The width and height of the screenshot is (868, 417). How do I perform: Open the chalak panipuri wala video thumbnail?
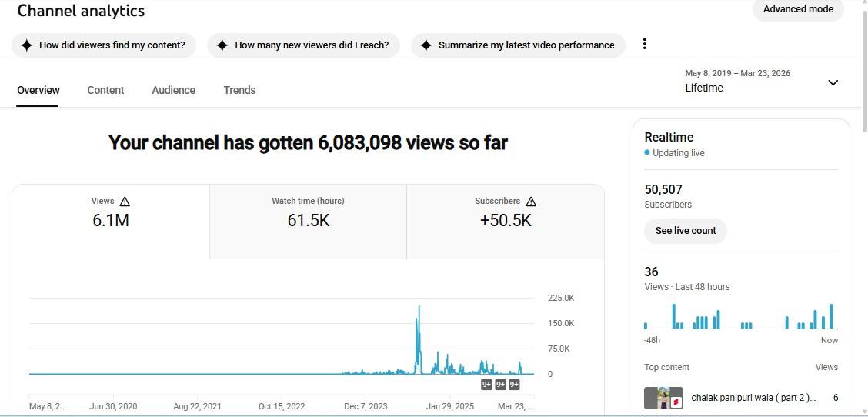point(663,398)
